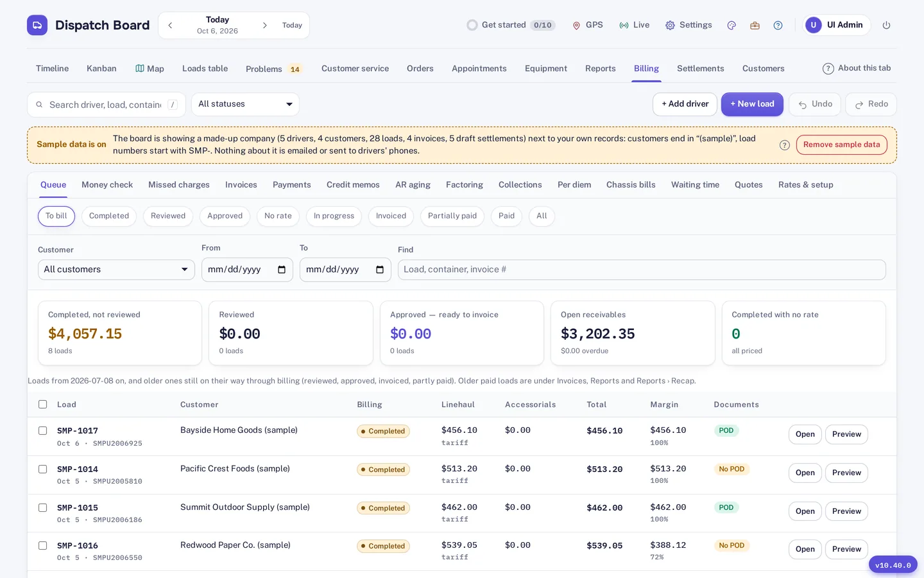Click the Dispatch Board logo icon
Screen dimensions: 924x578
pyautogui.click(x=37, y=25)
